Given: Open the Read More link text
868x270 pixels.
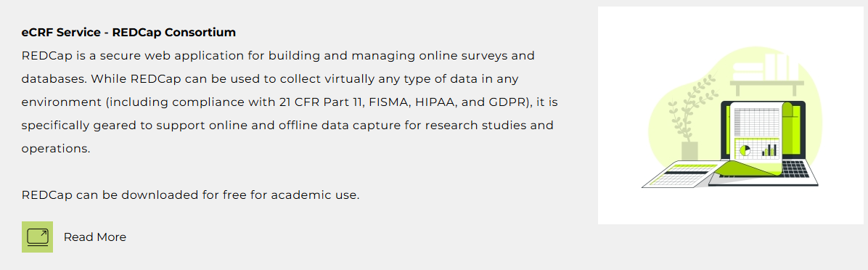Looking at the screenshot, I should 94,237.
